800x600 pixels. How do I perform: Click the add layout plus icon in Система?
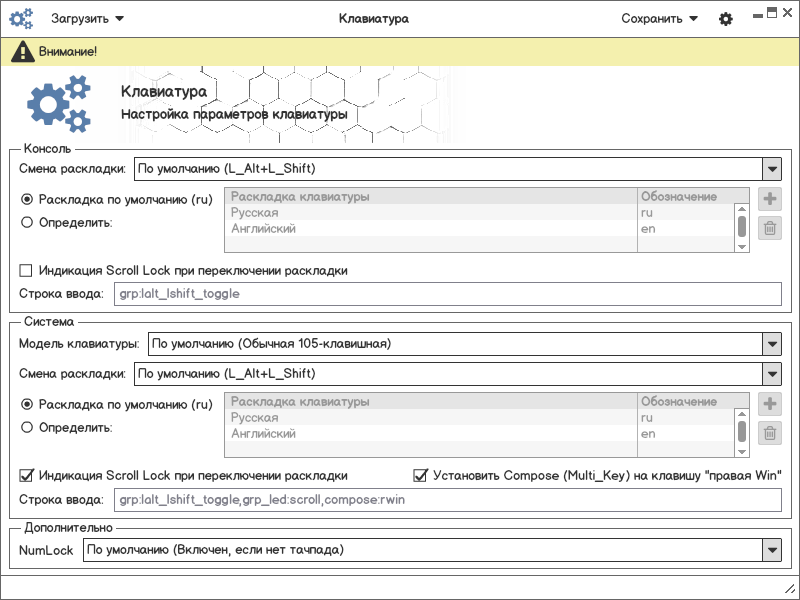[x=770, y=404]
